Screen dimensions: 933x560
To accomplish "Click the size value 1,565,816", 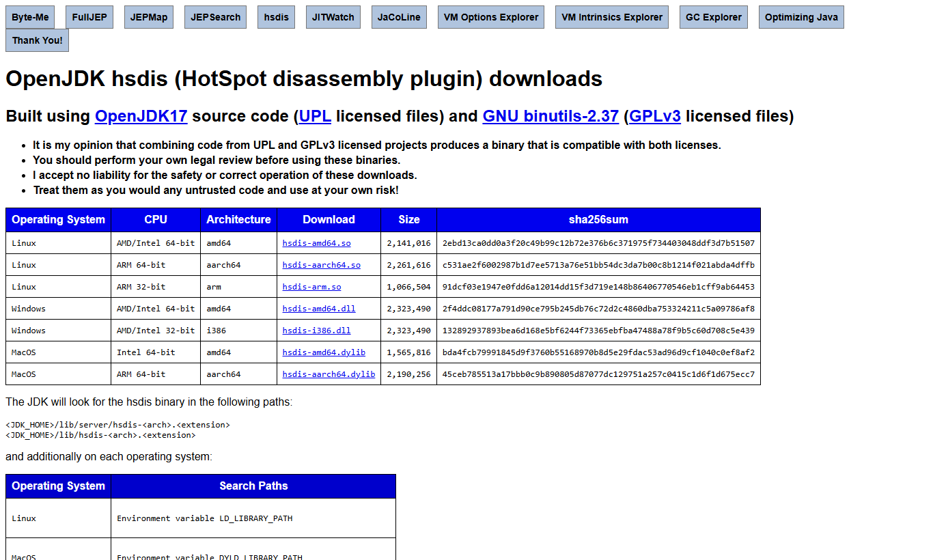I will (408, 352).
